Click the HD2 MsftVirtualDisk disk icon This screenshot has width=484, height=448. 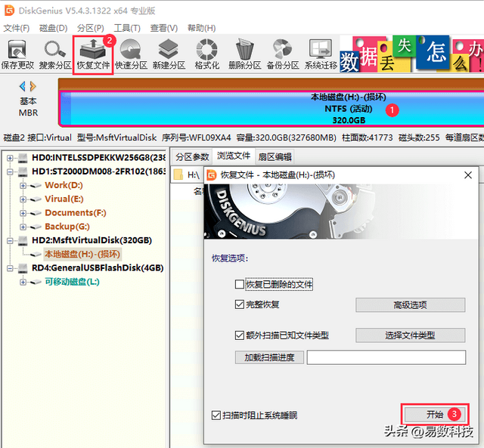tap(23, 240)
